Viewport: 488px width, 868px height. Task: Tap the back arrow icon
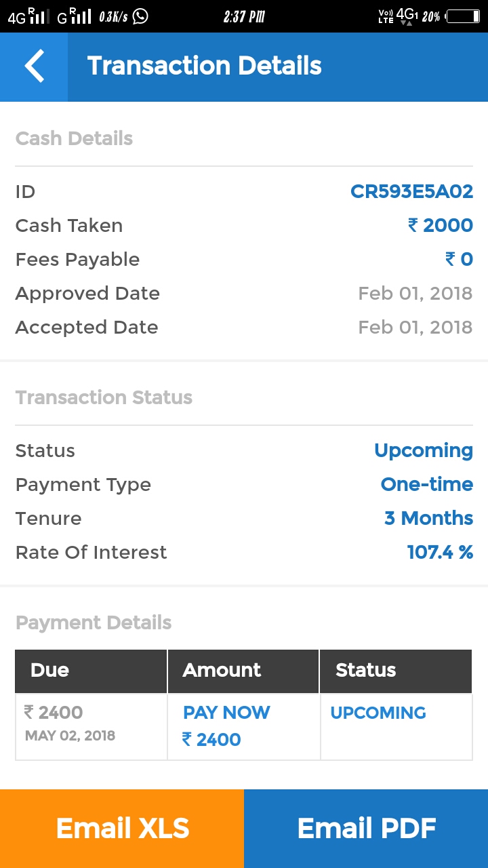click(x=34, y=66)
